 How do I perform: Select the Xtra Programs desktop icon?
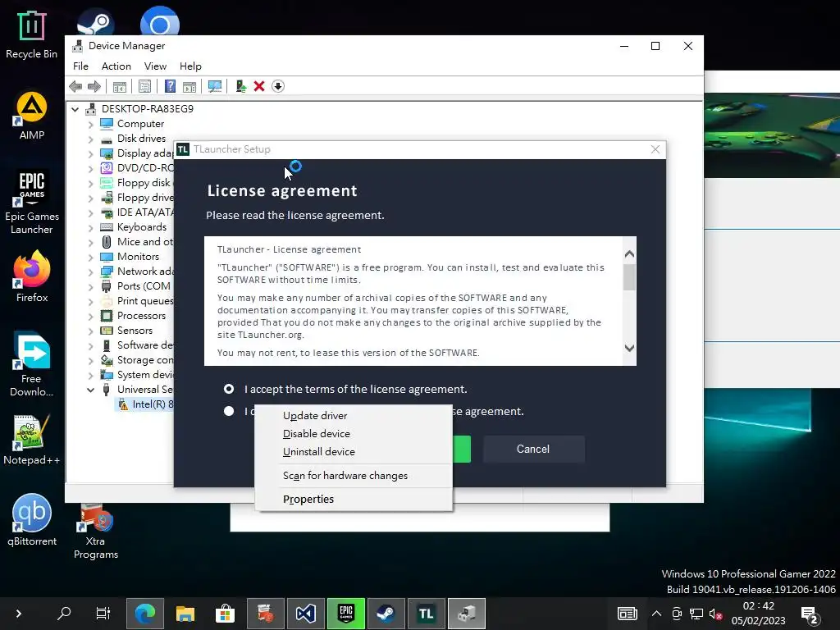pos(96,532)
